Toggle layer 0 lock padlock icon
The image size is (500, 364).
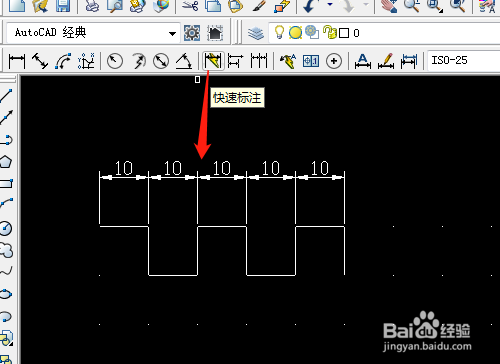(x=330, y=32)
